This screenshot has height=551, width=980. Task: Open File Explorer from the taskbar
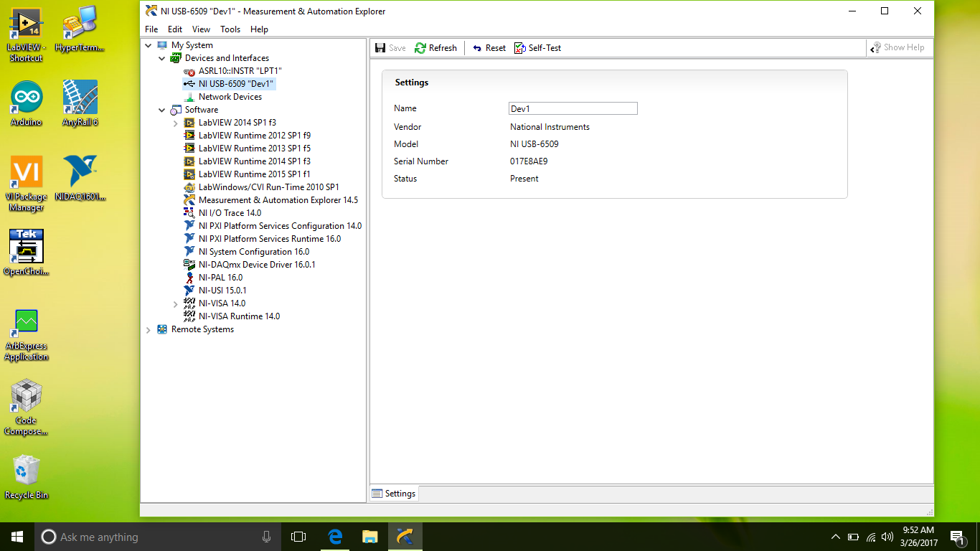370,537
